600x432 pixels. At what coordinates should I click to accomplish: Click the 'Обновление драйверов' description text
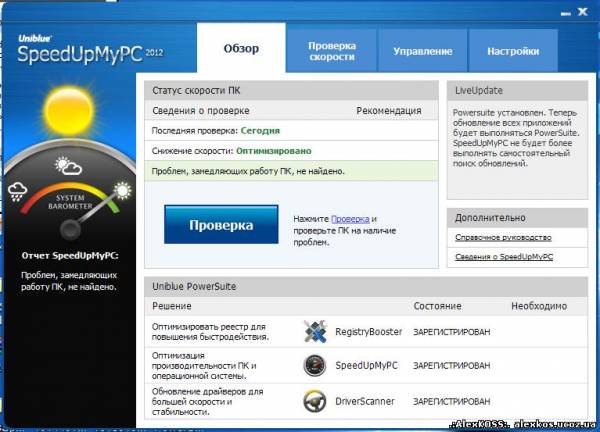[207, 401]
